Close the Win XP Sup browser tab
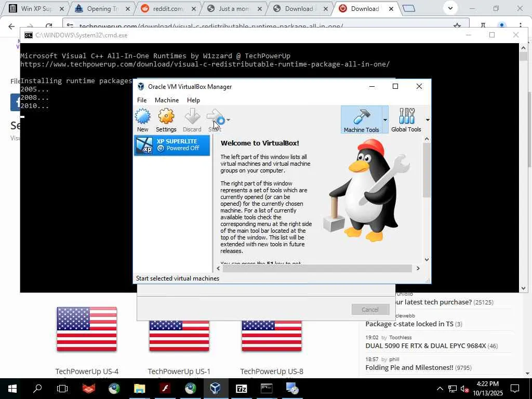 coord(62,9)
